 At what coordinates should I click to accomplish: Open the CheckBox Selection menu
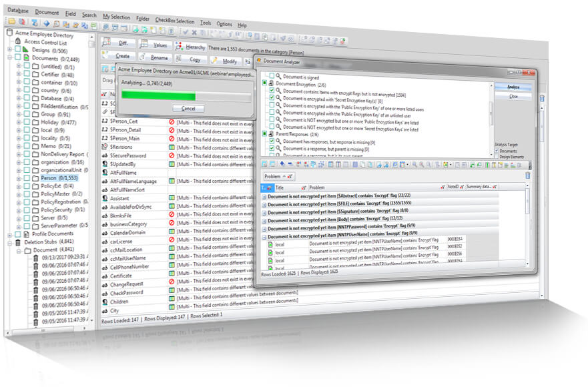click(x=175, y=21)
